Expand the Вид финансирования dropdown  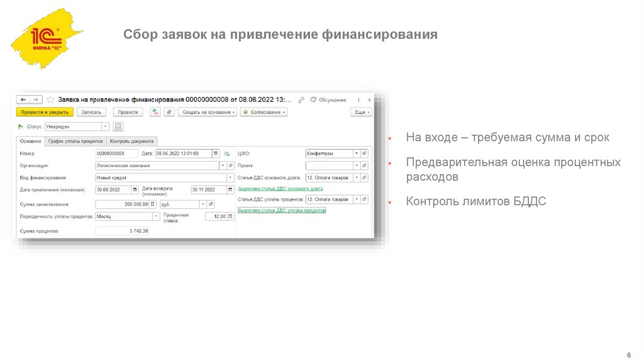click(230, 178)
